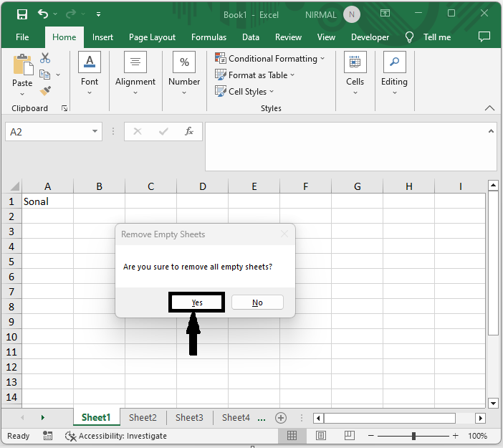Expand the Copy dropdown arrow
Image resolution: width=503 pixels, height=448 pixels.
(x=58, y=75)
